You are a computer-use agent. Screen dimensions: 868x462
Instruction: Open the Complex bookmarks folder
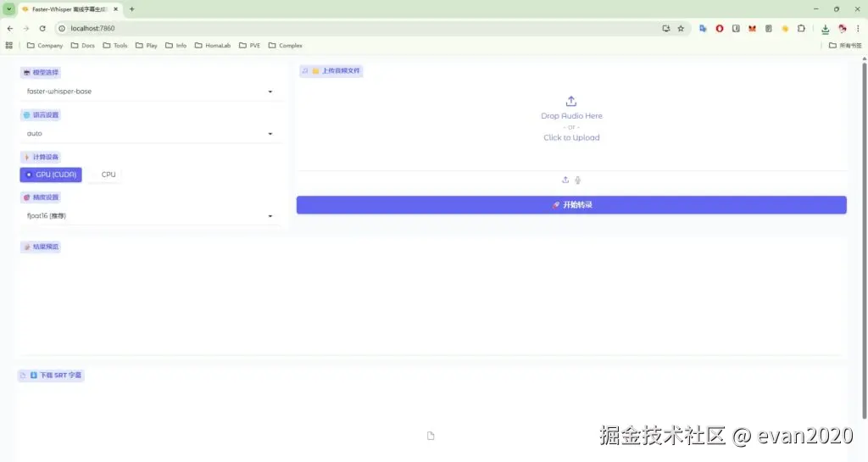coord(286,46)
